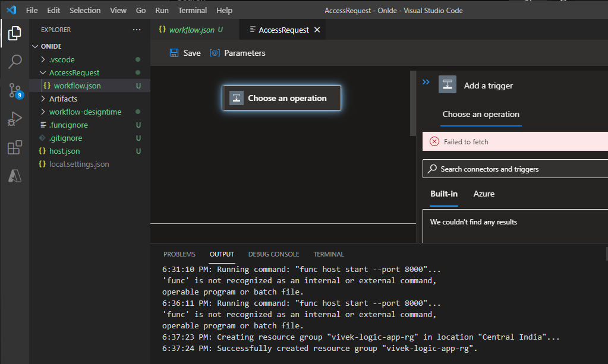
Task: Open Explorer more actions ellipsis
Action: [137, 30]
